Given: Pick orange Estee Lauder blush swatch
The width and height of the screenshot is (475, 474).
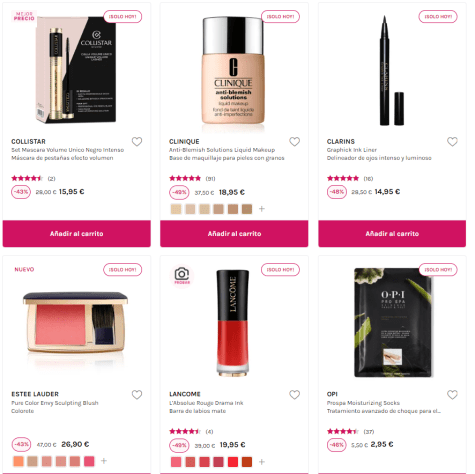Looking at the screenshot, I should (18, 461).
